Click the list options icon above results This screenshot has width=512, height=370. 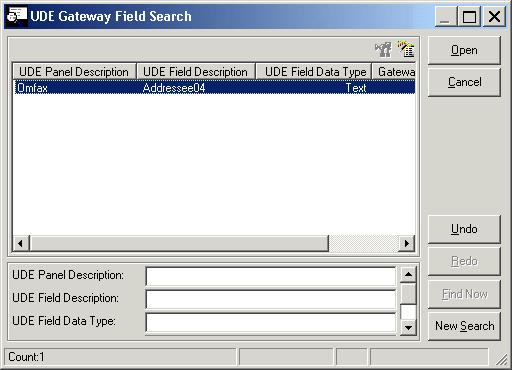click(x=406, y=49)
